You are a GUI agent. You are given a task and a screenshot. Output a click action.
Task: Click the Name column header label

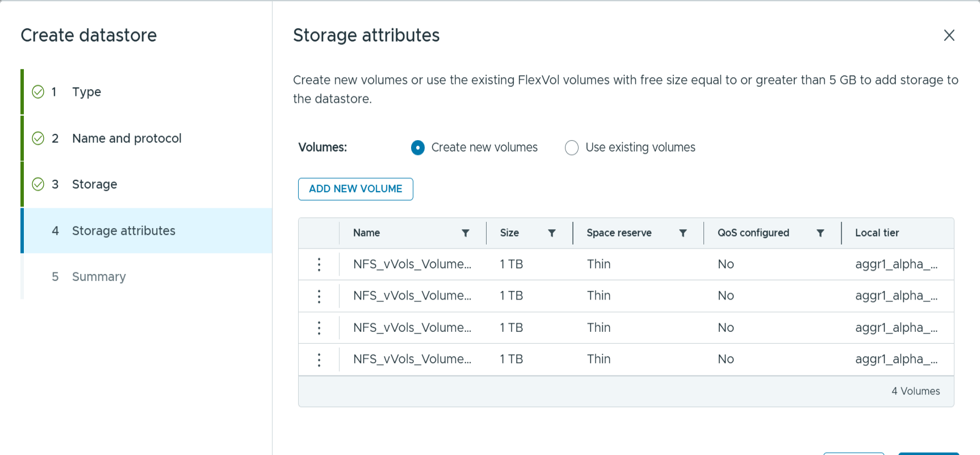[x=367, y=233]
